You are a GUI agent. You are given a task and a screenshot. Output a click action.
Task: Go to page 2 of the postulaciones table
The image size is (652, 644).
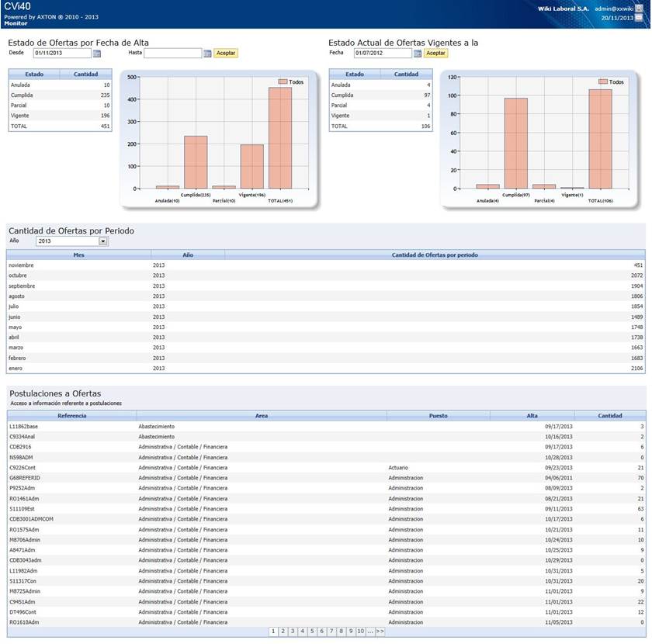pyautogui.click(x=283, y=632)
